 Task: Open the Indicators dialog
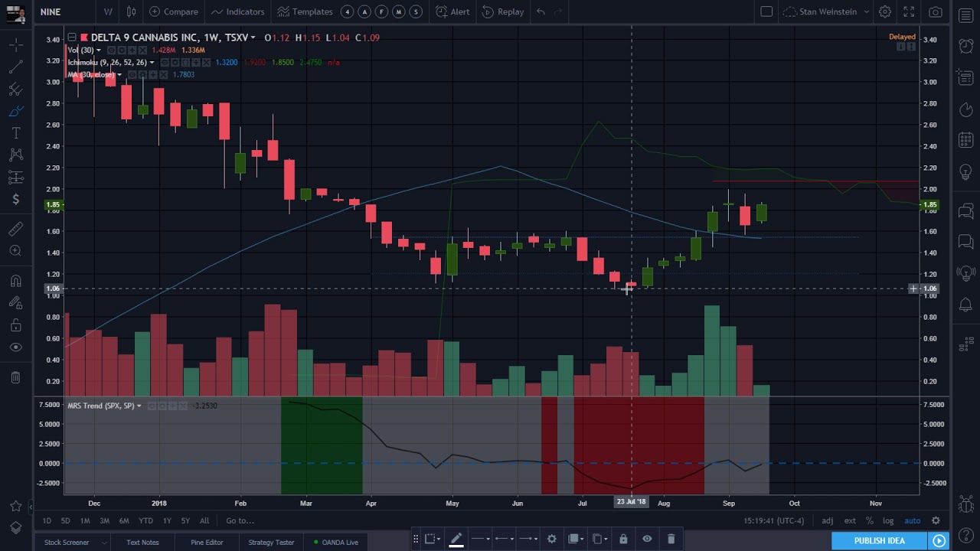pyautogui.click(x=237, y=11)
